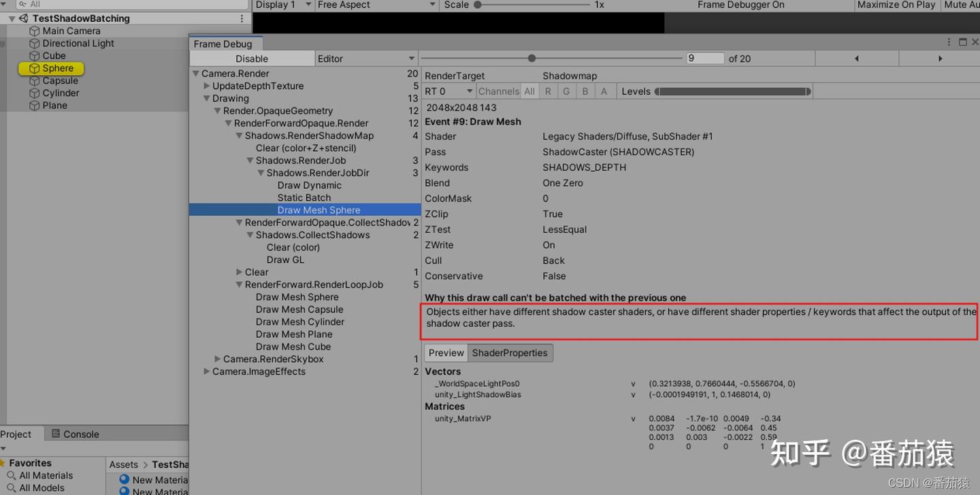Click the Plane object icon in hierarchy
Viewport: 980px width, 495px height.
34,106
